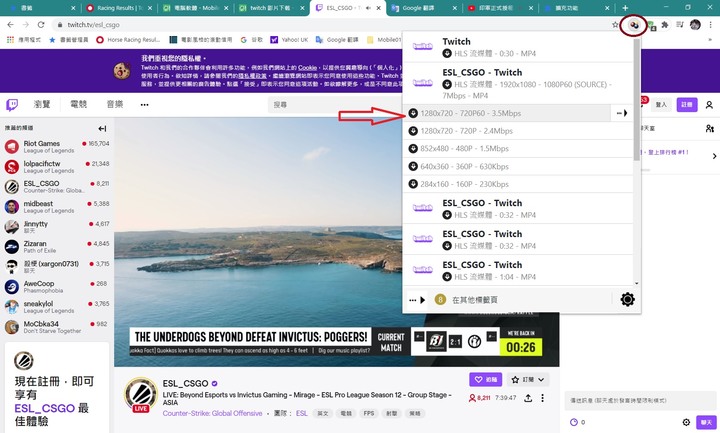Click the purple Chat send button
Viewport: 720px width, 433px height.
pyautogui.click(x=706, y=422)
